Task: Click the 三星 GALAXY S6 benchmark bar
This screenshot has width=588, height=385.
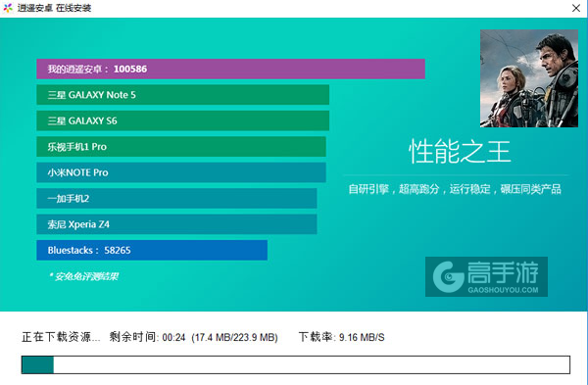Action: point(182,120)
